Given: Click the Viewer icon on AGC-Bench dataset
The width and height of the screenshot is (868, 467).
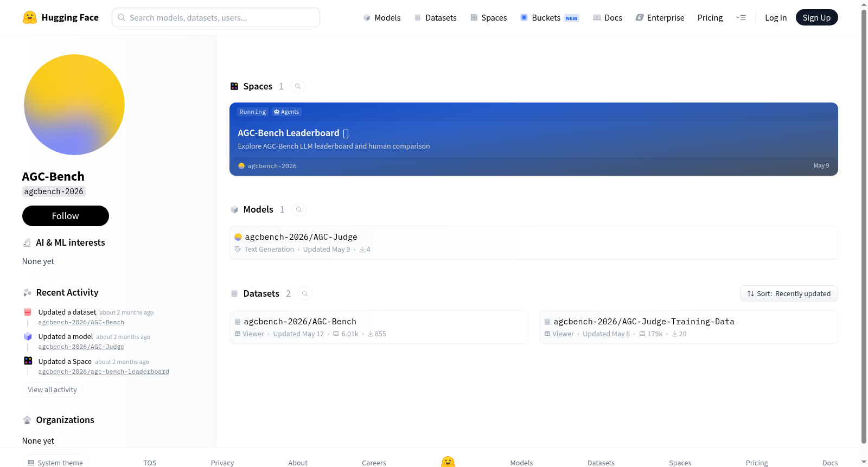Looking at the screenshot, I should [238, 334].
